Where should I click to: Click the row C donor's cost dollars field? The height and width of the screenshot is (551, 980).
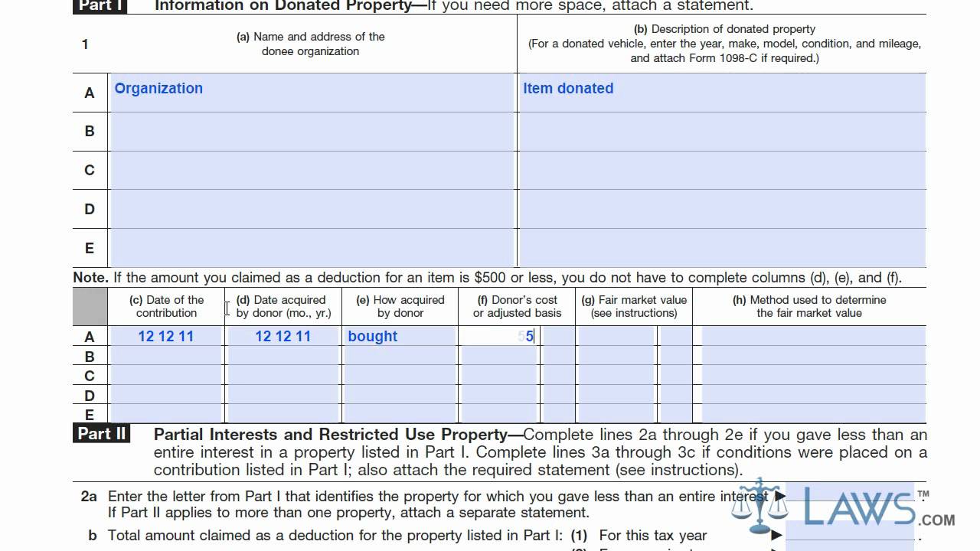[499, 376]
